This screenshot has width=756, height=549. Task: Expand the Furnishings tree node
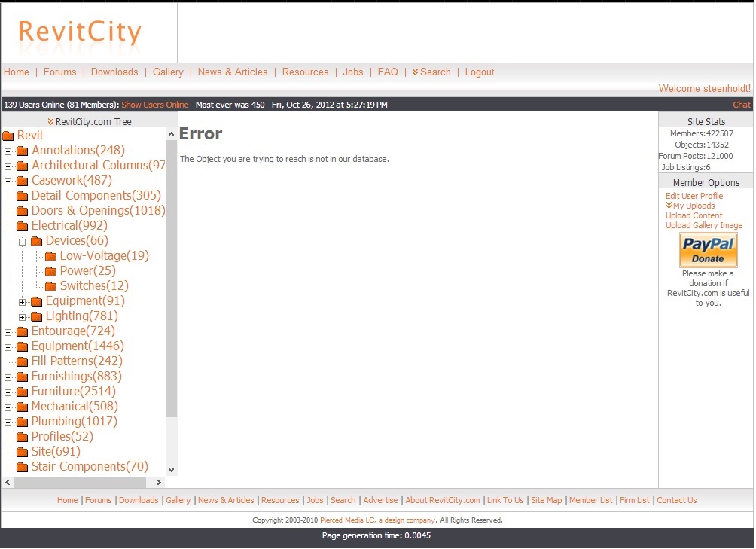pos(8,377)
